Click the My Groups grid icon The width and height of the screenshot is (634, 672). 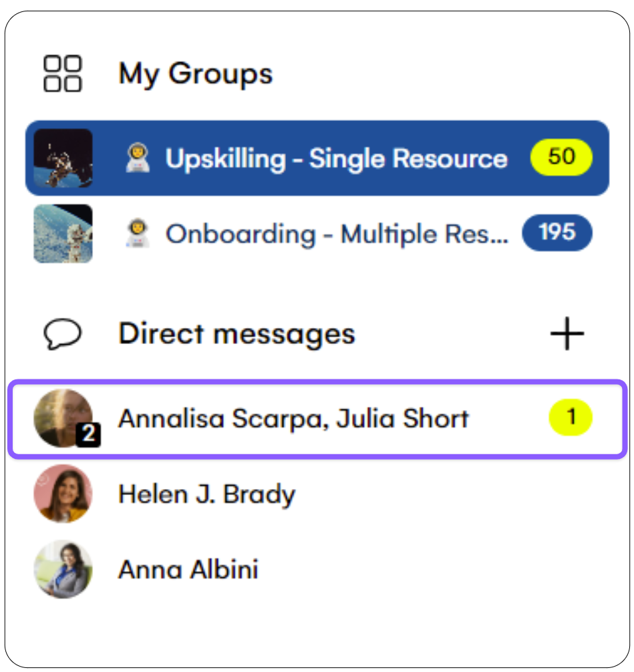[x=63, y=73]
